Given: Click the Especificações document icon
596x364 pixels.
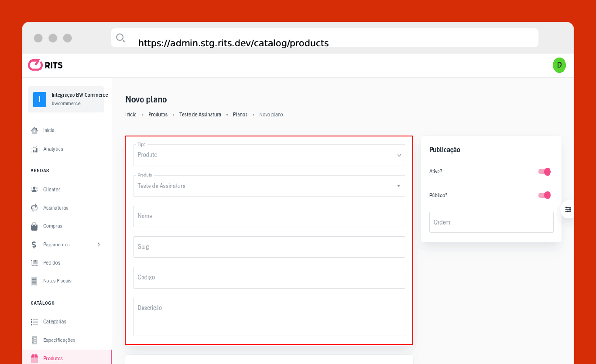Looking at the screenshot, I should (x=34, y=340).
